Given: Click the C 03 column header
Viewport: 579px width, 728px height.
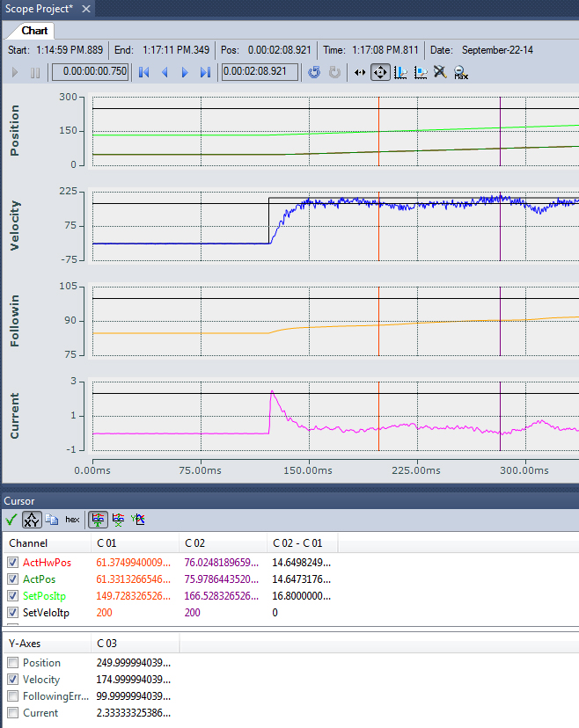Looking at the screenshot, I should 135,644.
